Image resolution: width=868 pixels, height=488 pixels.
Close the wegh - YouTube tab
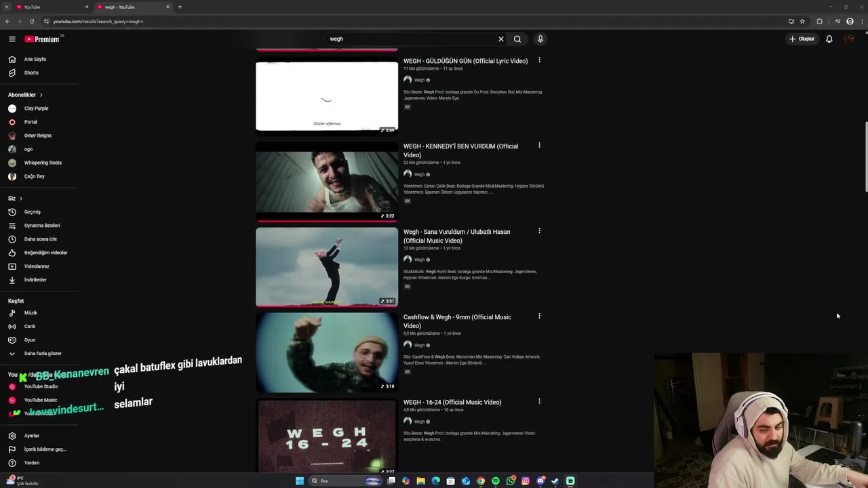tap(167, 7)
